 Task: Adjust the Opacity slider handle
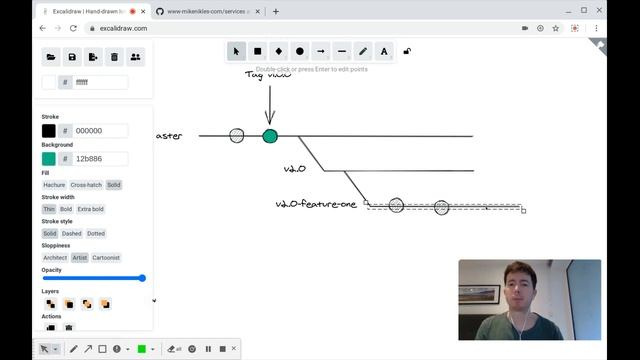[x=142, y=278]
